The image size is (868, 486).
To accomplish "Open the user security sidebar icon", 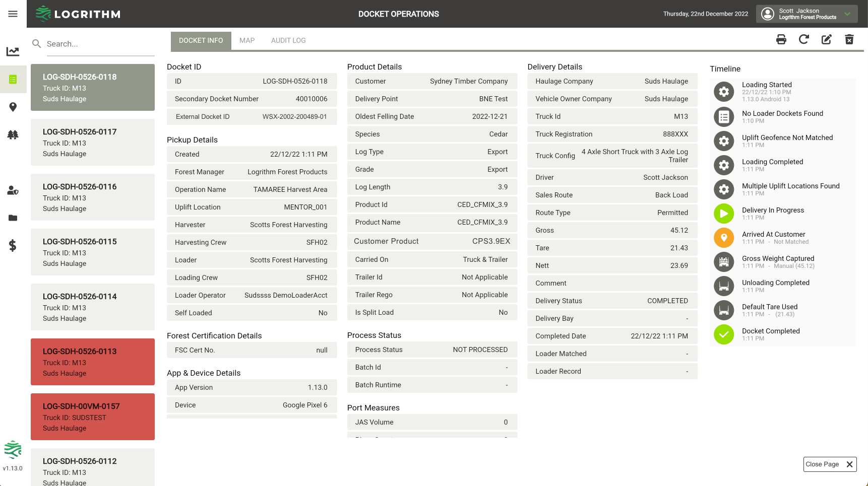I will click(x=13, y=191).
